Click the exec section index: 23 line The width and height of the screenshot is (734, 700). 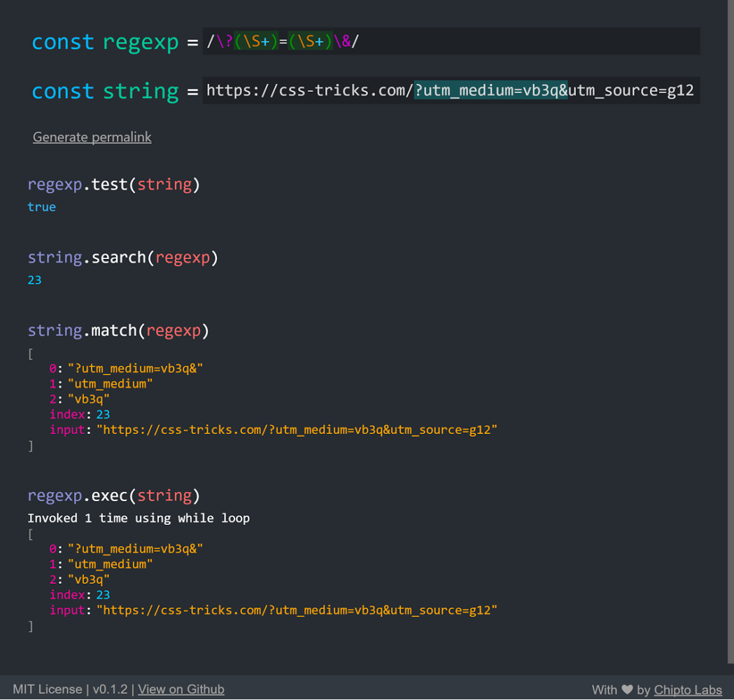80,594
